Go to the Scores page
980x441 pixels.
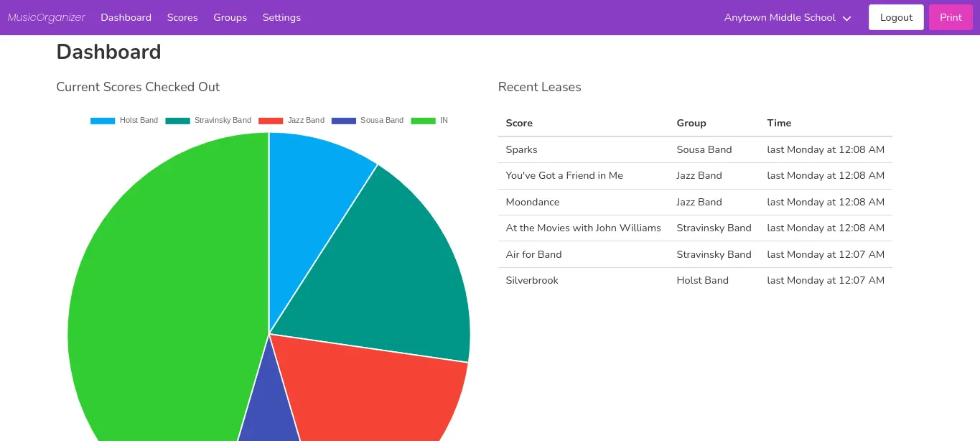click(x=182, y=17)
